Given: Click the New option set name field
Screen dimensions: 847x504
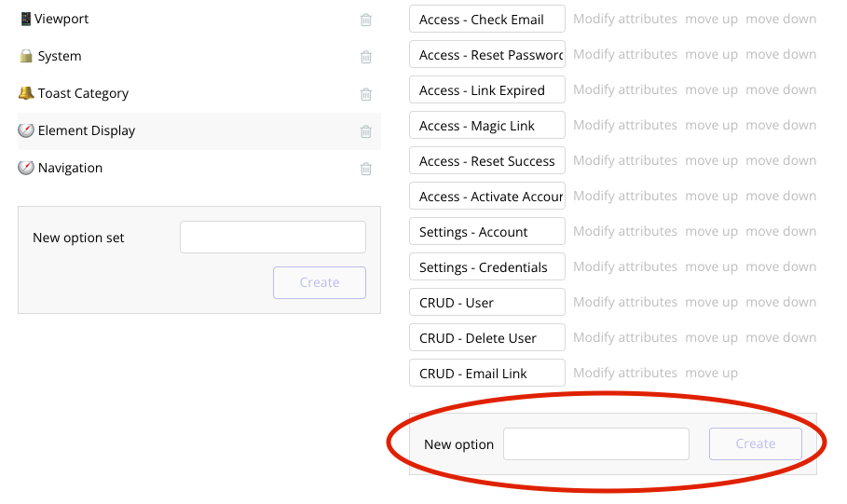Looking at the screenshot, I should 272,238.
